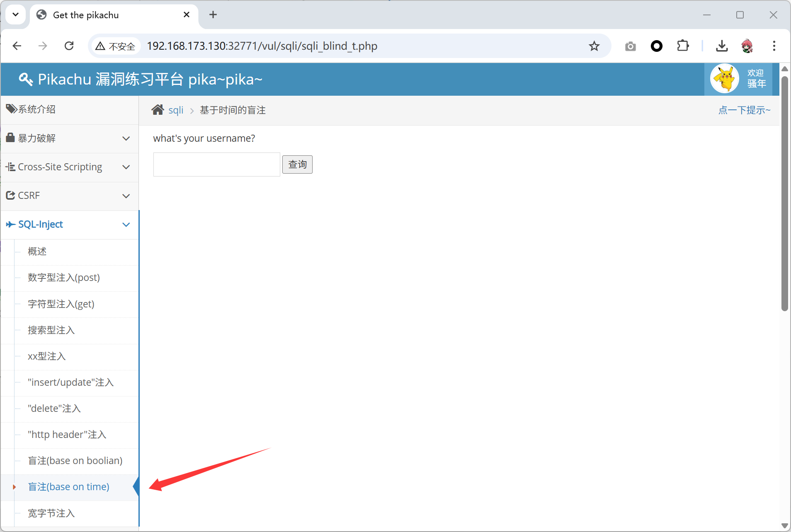
Task: Open the 盲注(base on boolian) page
Action: 75,461
